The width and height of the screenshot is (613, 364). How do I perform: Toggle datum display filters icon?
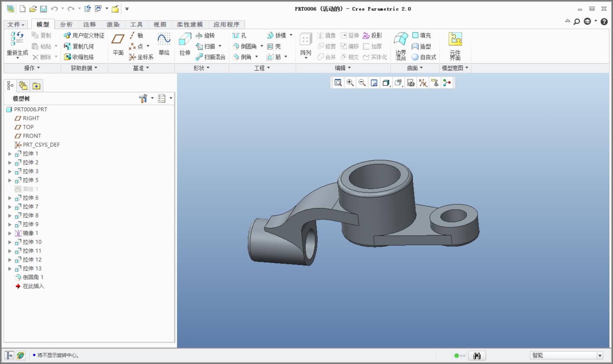click(423, 83)
